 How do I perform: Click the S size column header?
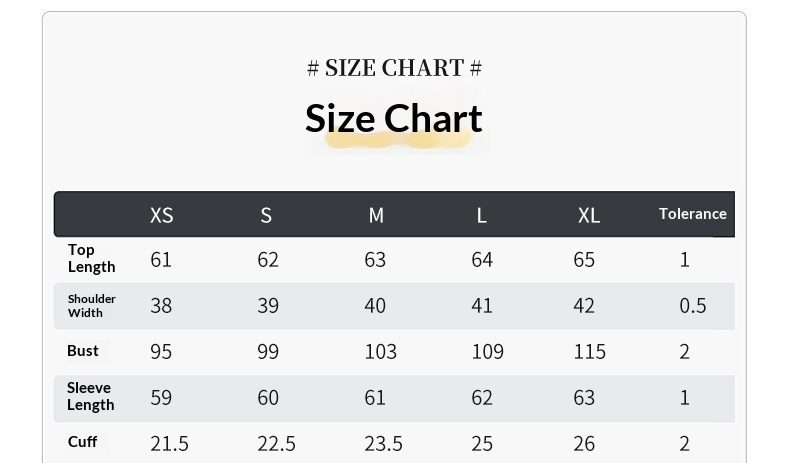tap(266, 215)
